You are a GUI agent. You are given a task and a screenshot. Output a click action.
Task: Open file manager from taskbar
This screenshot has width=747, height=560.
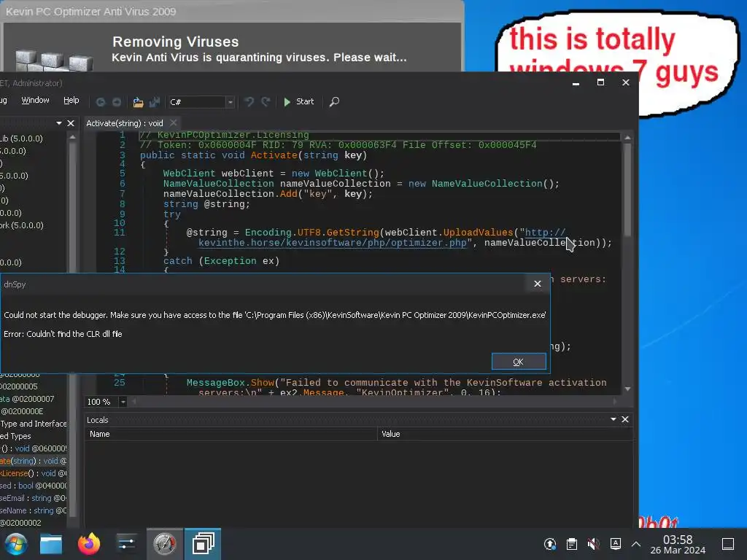[51, 544]
